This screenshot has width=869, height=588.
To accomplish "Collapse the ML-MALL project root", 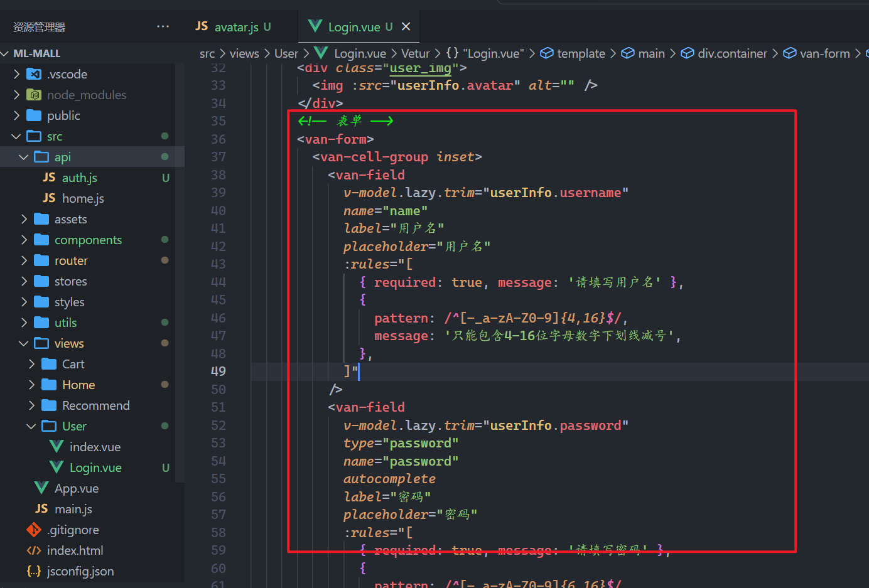I will click(x=5, y=53).
